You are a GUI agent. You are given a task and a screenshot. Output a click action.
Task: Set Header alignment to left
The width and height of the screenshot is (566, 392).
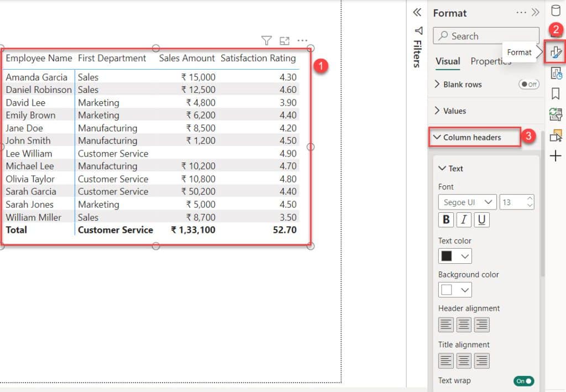(446, 325)
